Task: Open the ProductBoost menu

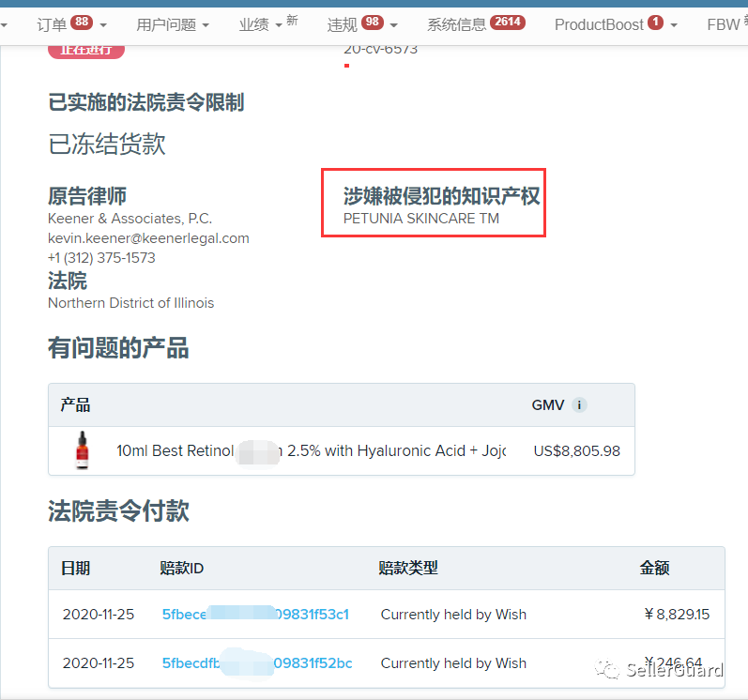Action: tap(599, 24)
